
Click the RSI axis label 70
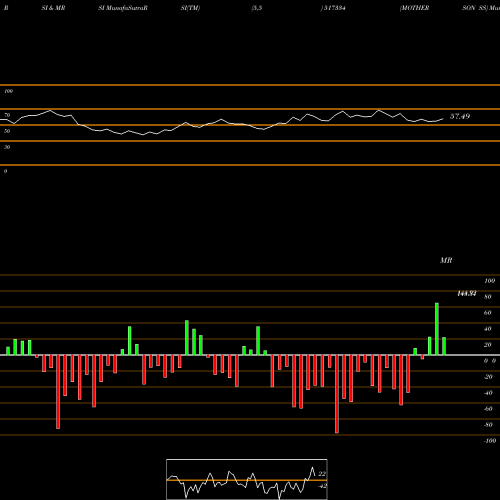coord(7,115)
